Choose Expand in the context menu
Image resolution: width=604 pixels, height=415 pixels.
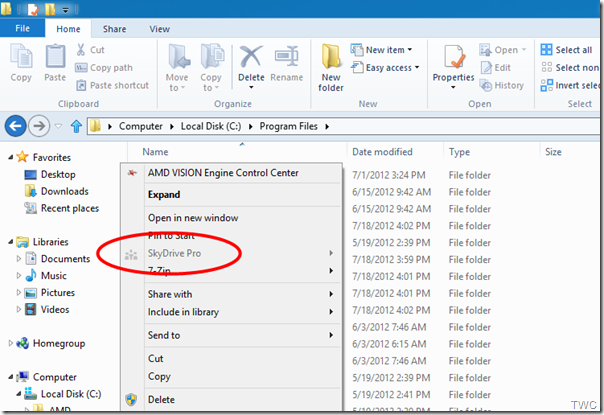231,195
